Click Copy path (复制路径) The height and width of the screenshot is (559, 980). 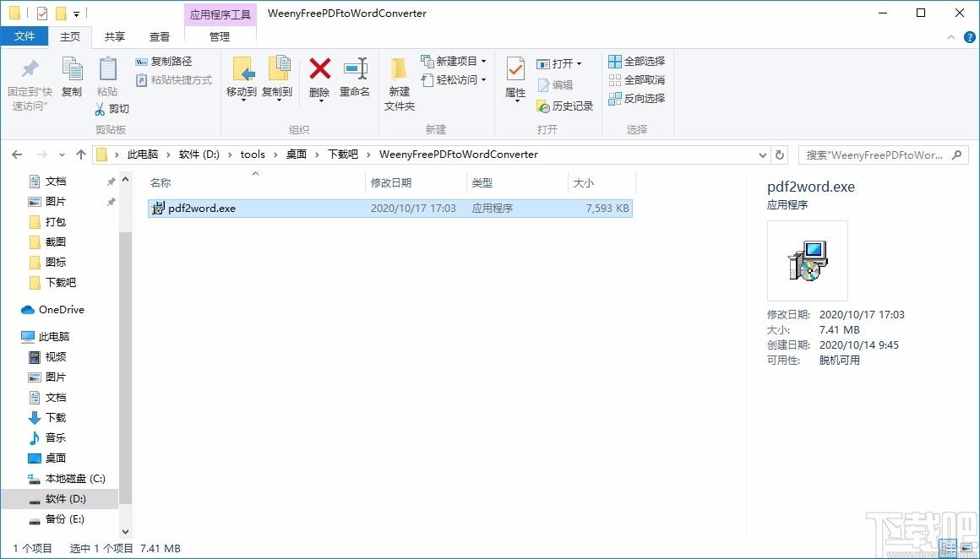pyautogui.click(x=164, y=61)
